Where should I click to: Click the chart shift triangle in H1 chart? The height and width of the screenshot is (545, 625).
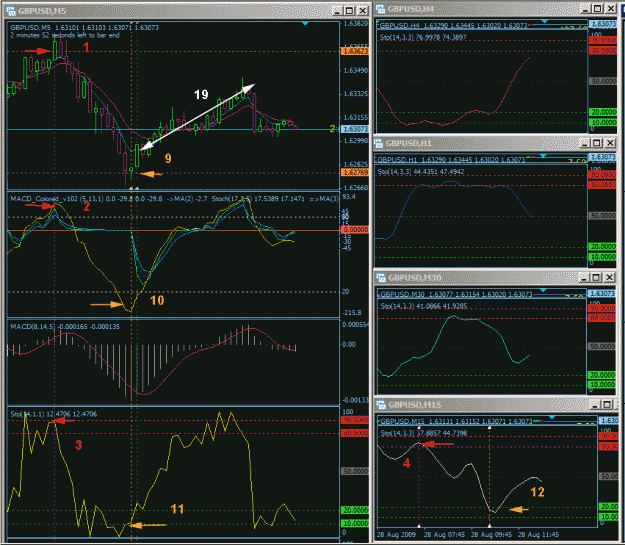(543, 155)
